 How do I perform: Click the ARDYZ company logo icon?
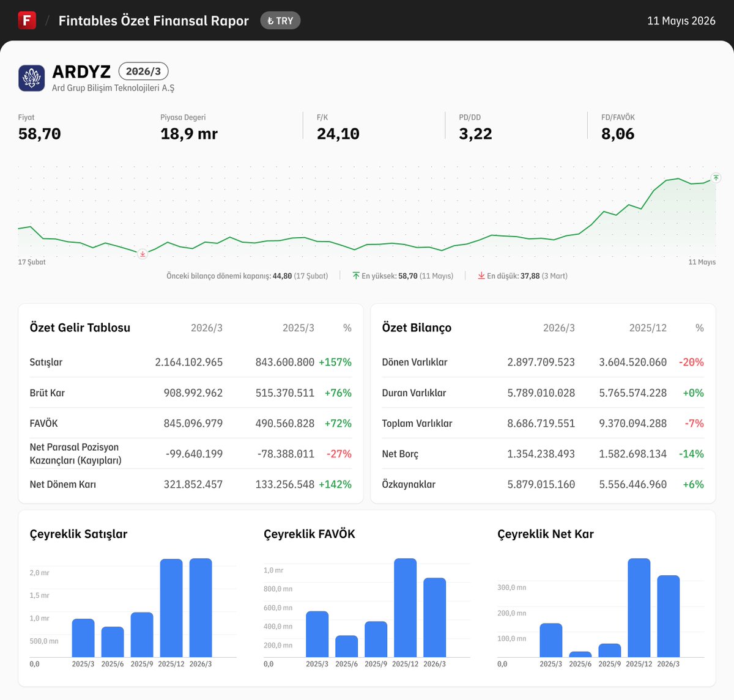pyautogui.click(x=31, y=78)
